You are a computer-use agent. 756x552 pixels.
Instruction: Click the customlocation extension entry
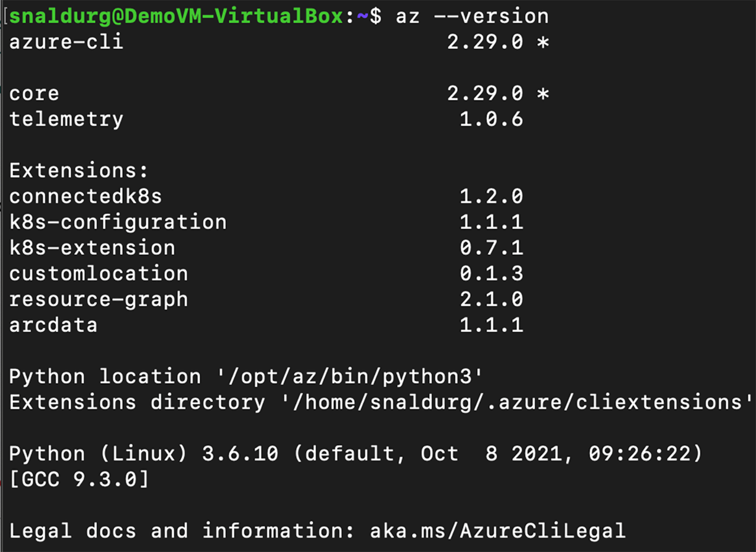(x=98, y=273)
